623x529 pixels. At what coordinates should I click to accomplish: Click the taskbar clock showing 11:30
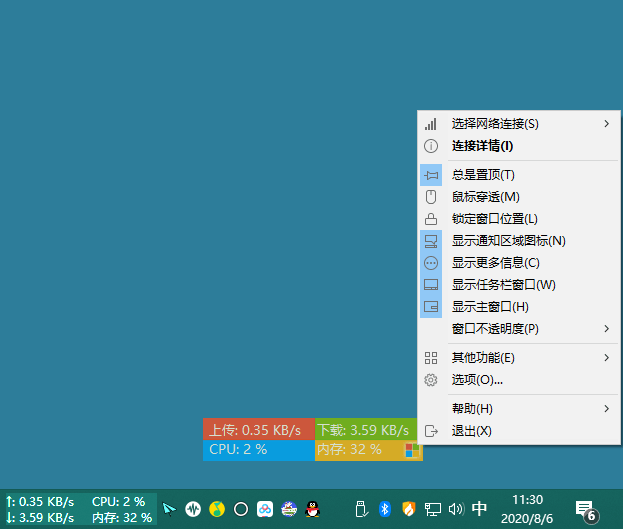coord(527,508)
